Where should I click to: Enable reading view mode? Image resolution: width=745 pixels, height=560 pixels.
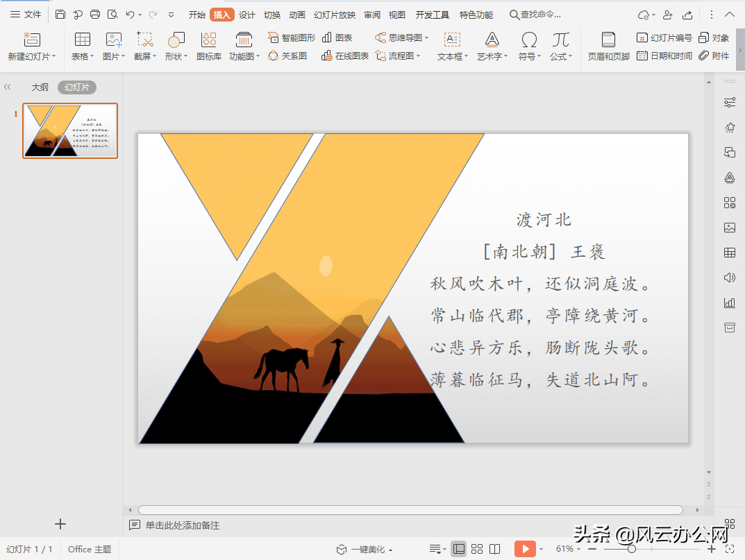click(495, 548)
